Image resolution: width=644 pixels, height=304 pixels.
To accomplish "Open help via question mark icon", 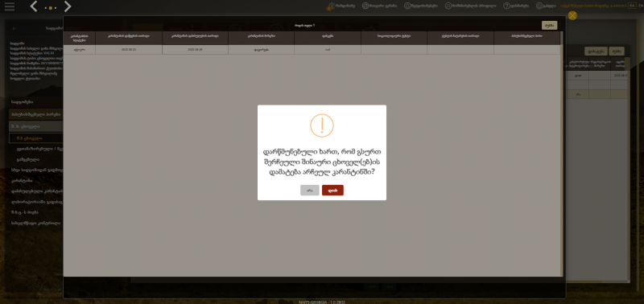I will [506, 6].
